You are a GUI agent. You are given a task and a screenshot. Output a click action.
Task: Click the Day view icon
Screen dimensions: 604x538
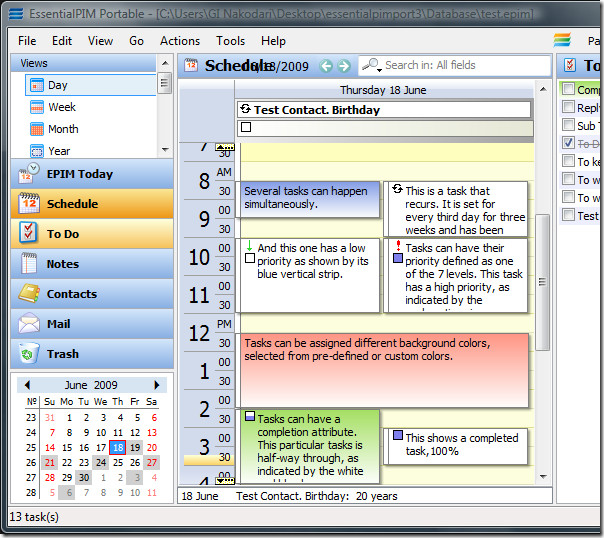(x=37, y=85)
